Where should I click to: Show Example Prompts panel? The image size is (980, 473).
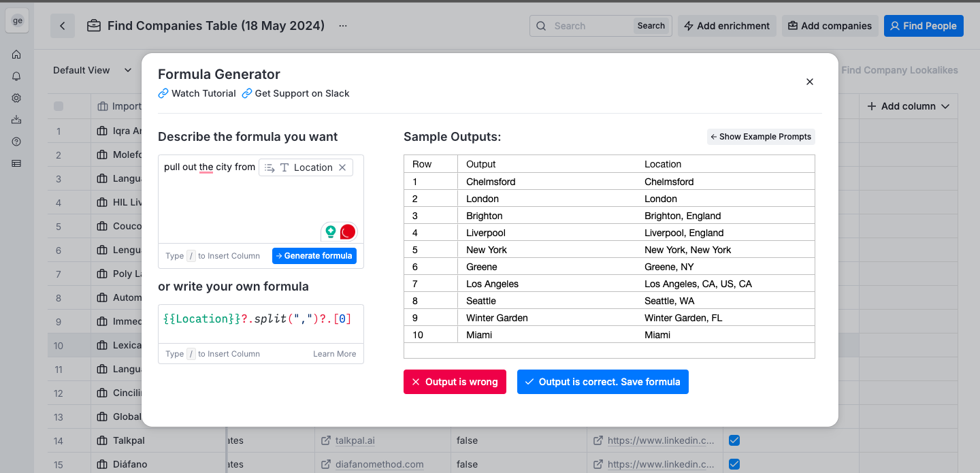761,137
